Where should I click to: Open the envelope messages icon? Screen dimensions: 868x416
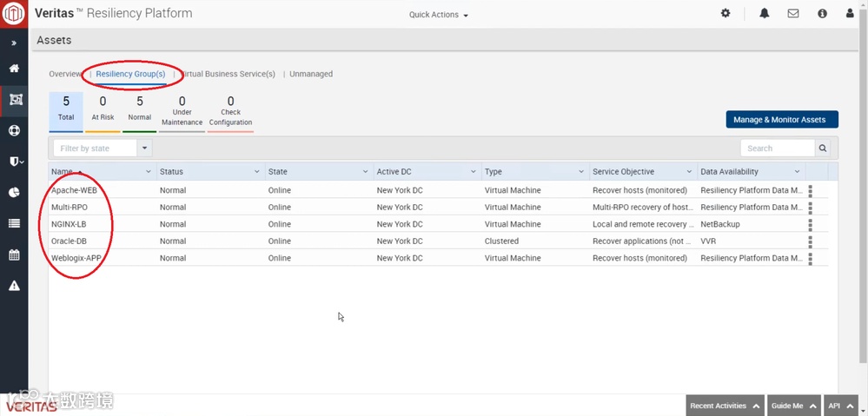click(x=793, y=13)
